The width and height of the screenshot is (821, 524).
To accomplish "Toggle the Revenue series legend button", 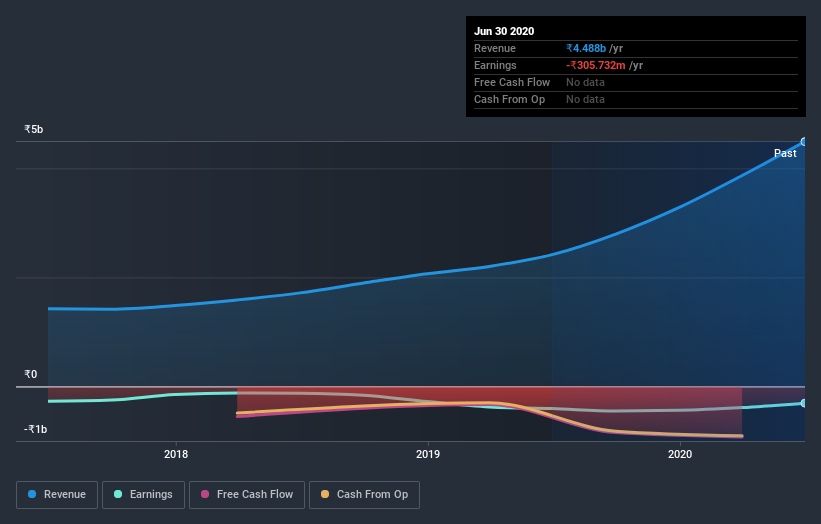I will point(57,495).
